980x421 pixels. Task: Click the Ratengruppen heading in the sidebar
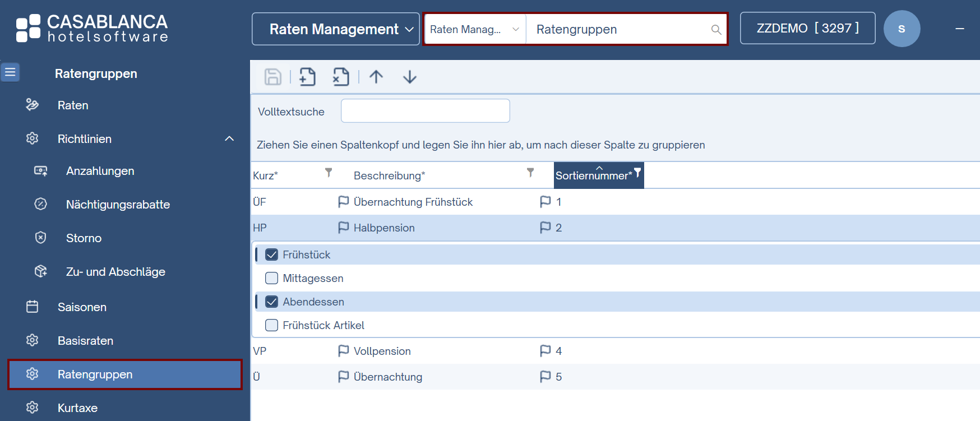[x=96, y=73]
